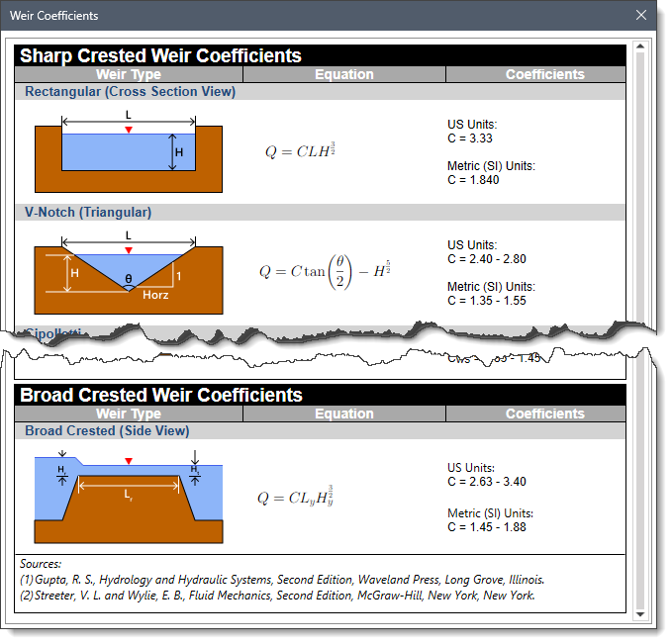Click the 'C = 1.45 - 1.88' value

[486, 527]
